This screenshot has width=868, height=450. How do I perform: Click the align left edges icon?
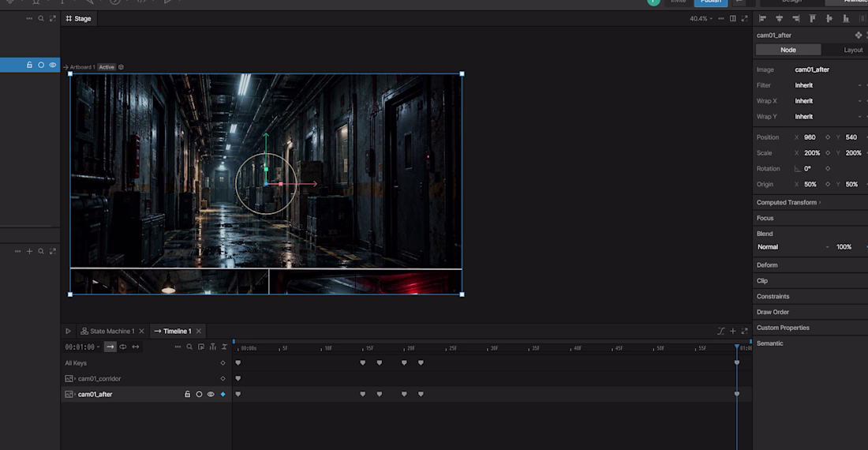click(762, 19)
